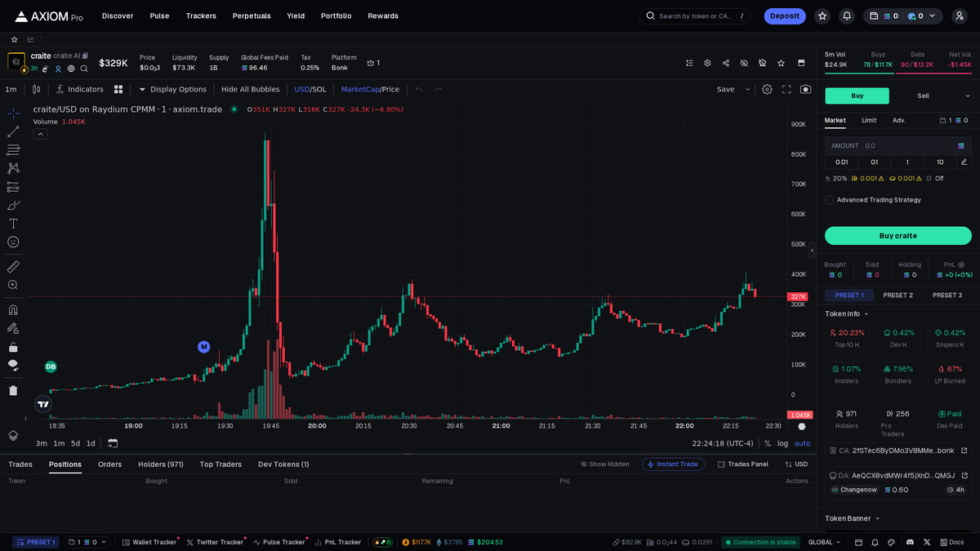Open the Fibonacci retracement tool group
This screenshot has width=980, height=551.
(x=13, y=150)
